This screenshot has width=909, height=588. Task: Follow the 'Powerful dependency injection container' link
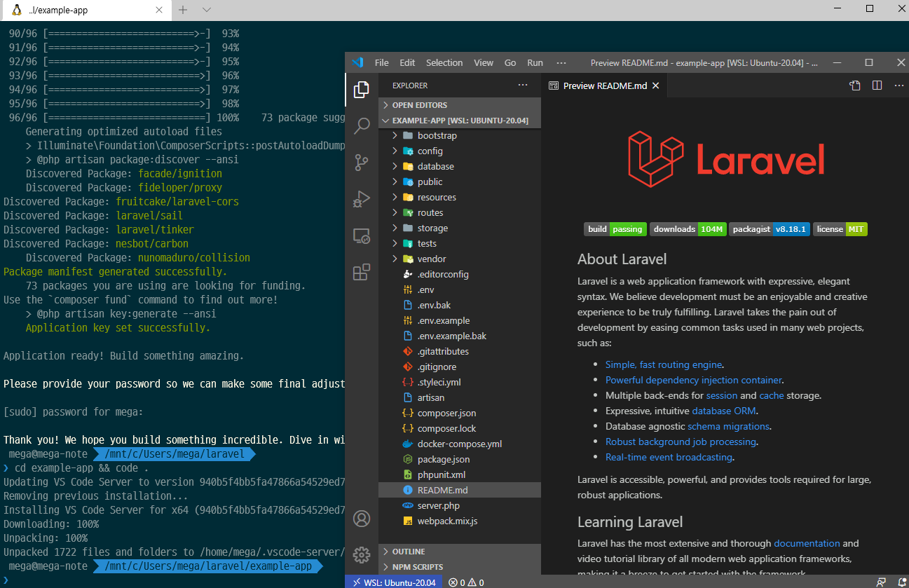(x=694, y=380)
